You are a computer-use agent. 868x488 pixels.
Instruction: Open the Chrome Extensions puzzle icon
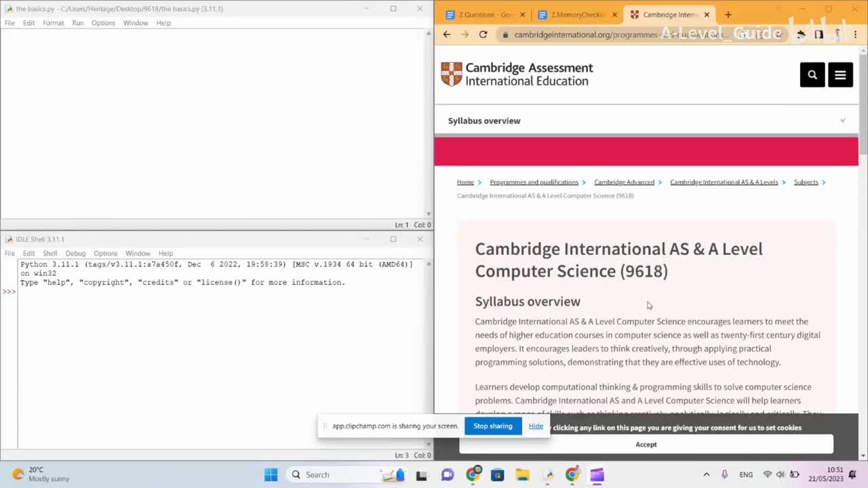click(802, 34)
